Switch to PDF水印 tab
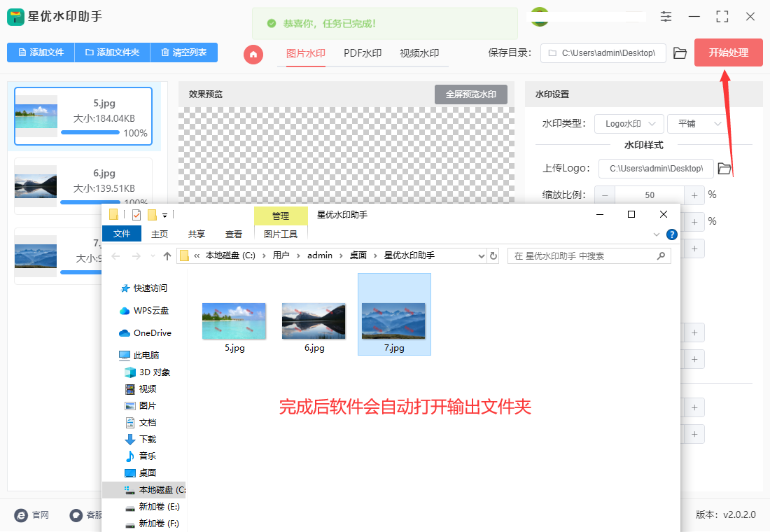Screen dimensions: 770x532 363,53
